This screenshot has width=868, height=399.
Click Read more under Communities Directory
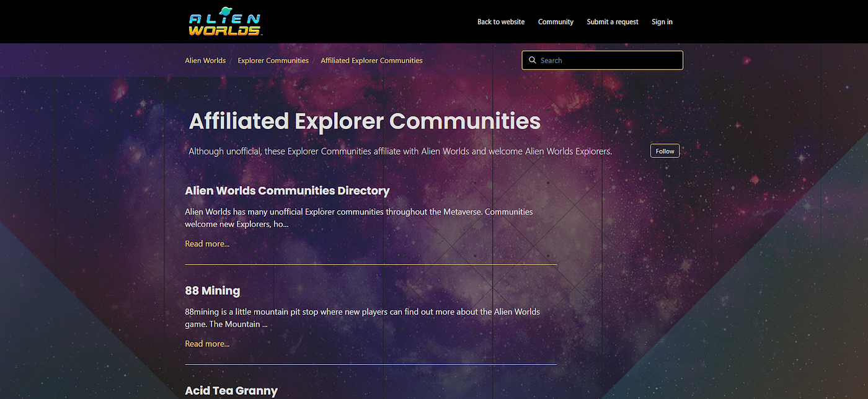click(x=207, y=244)
